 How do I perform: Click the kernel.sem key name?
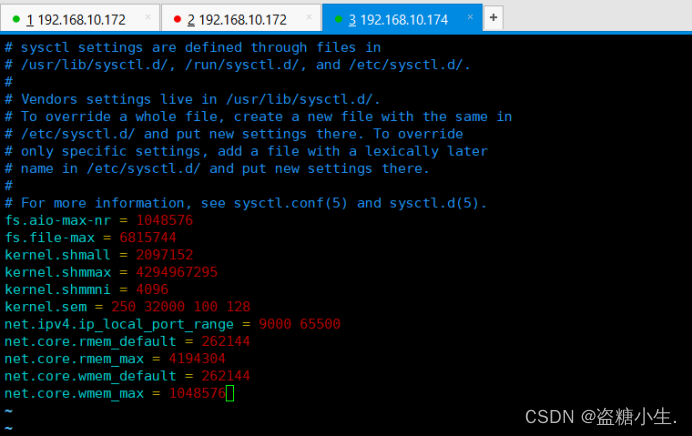tap(45, 307)
